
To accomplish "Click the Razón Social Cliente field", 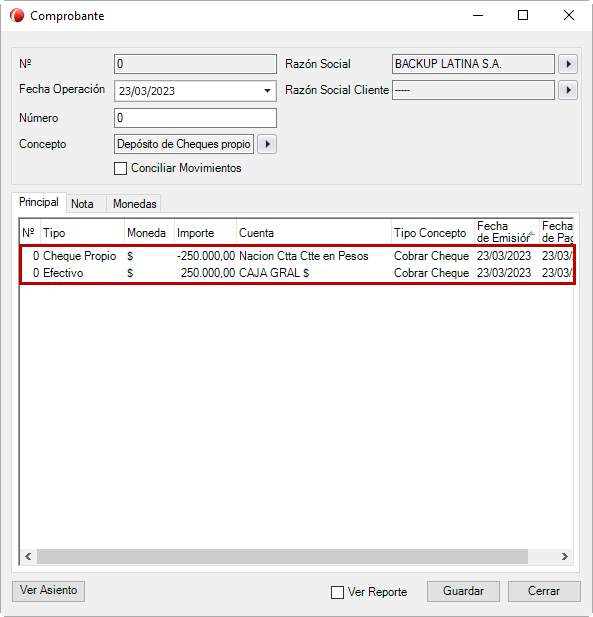I will [x=473, y=90].
